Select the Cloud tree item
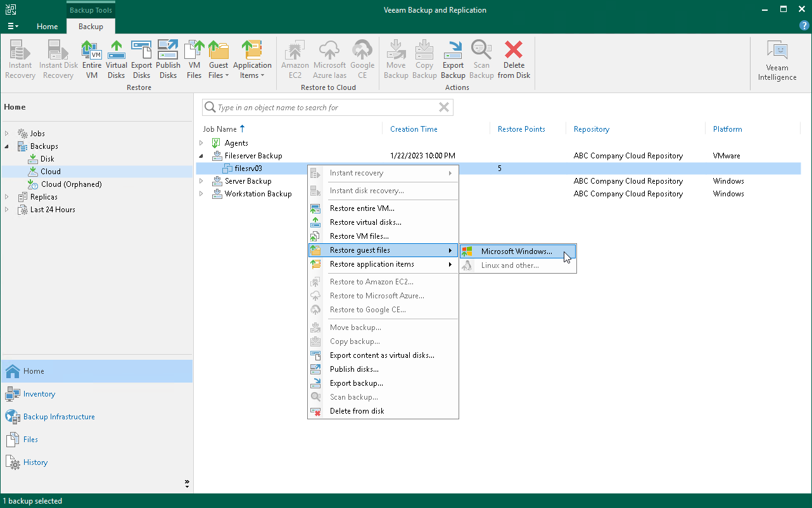 pyautogui.click(x=51, y=172)
